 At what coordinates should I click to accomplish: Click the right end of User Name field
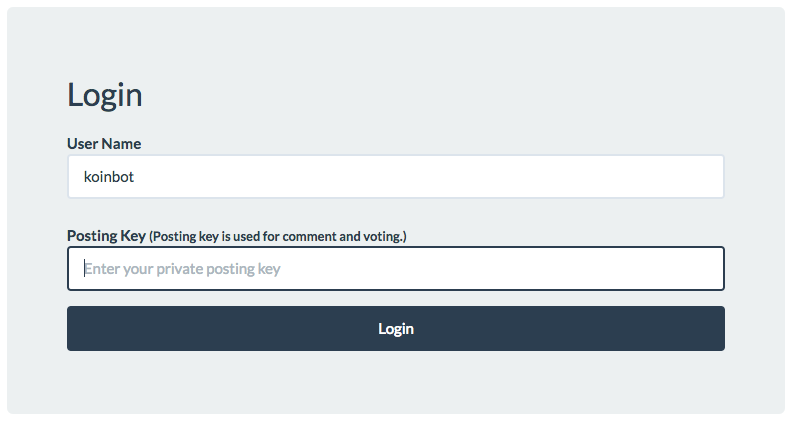pos(705,177)
